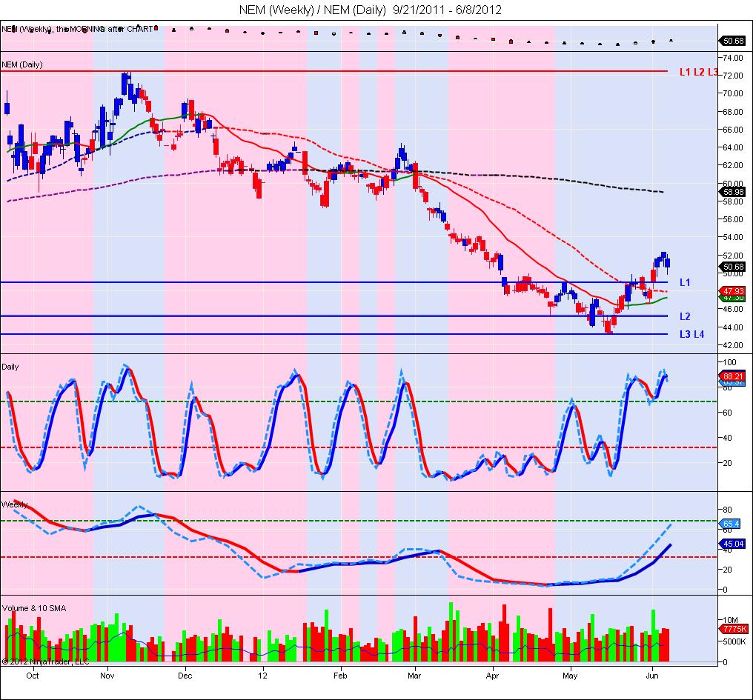Click the 45.04 weekly stochastic value tag
This screenshot has height=700, width=753.
[733, 544]
